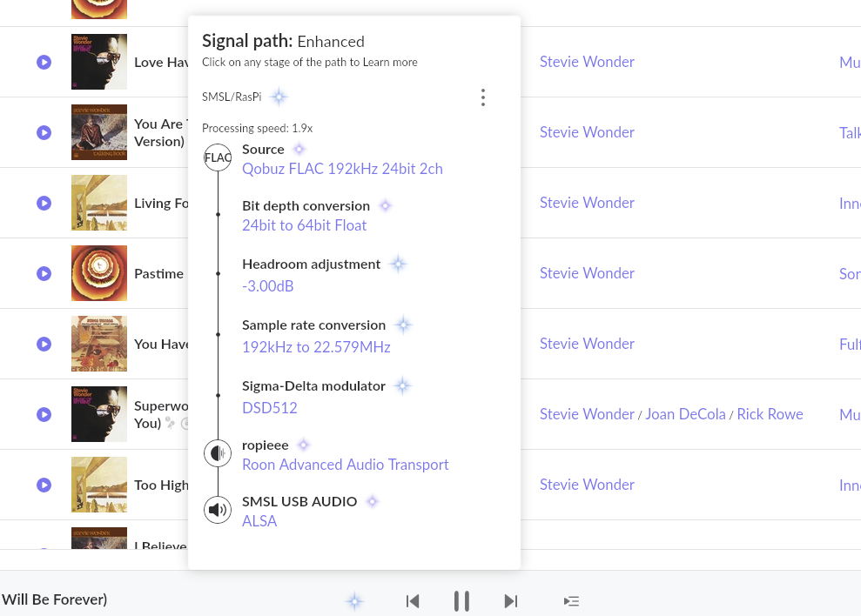
Task: Click the star next to SMSL USB AUDIO
Action: click(373, 501)
